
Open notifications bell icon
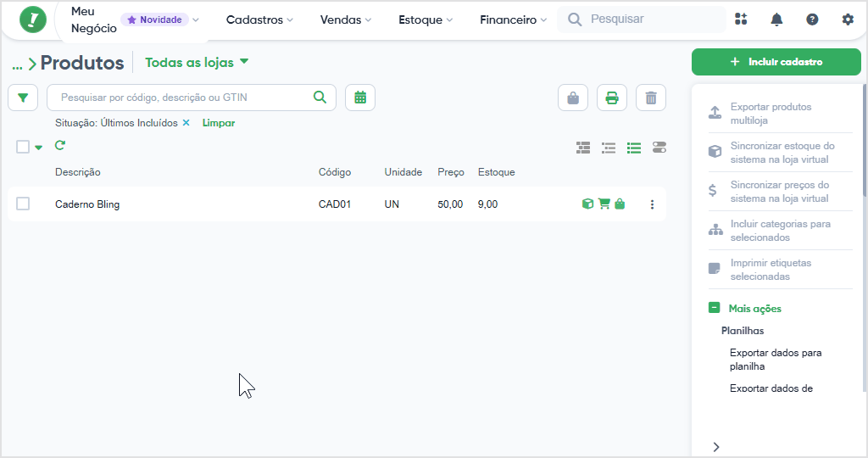(x=776, y=20)
